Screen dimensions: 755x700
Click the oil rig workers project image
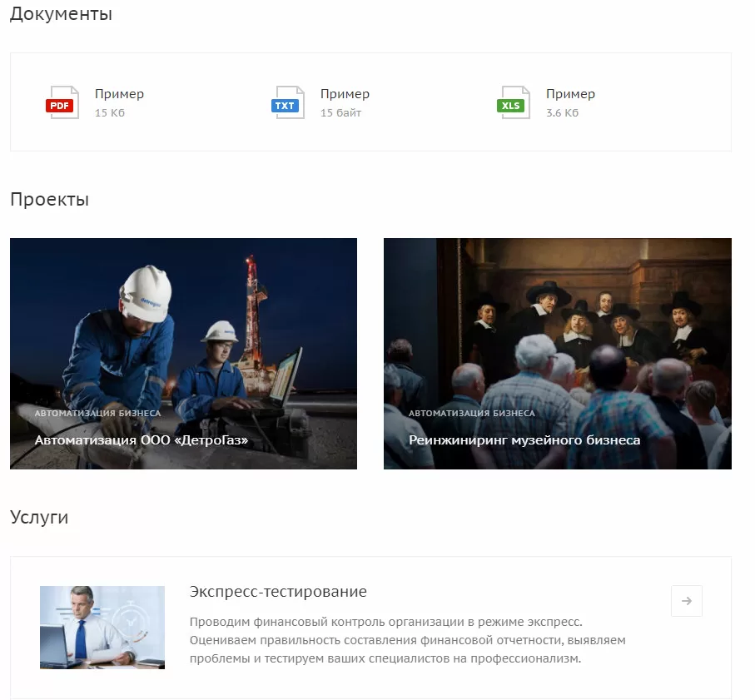coord(183,354)
